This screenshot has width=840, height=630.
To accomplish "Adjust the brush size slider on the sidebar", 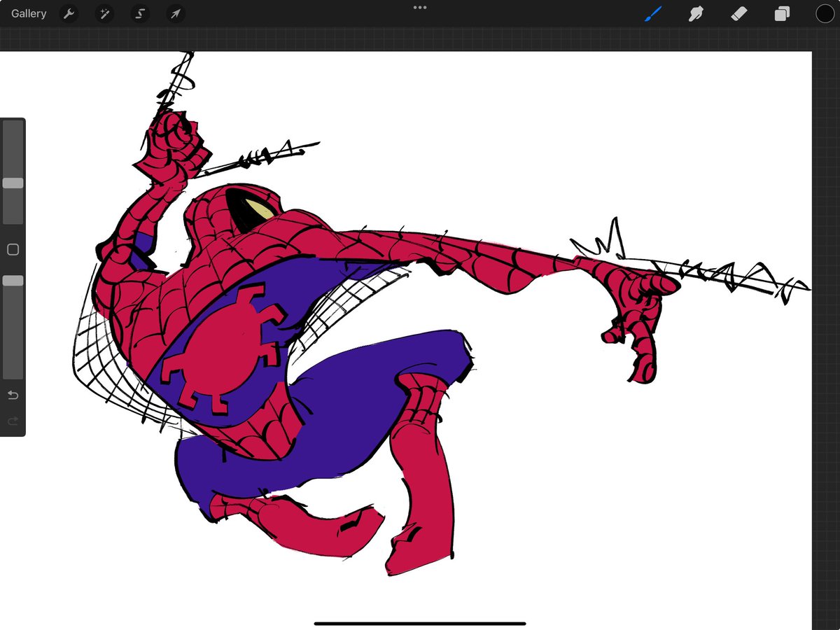I will (x=12, y=183).
